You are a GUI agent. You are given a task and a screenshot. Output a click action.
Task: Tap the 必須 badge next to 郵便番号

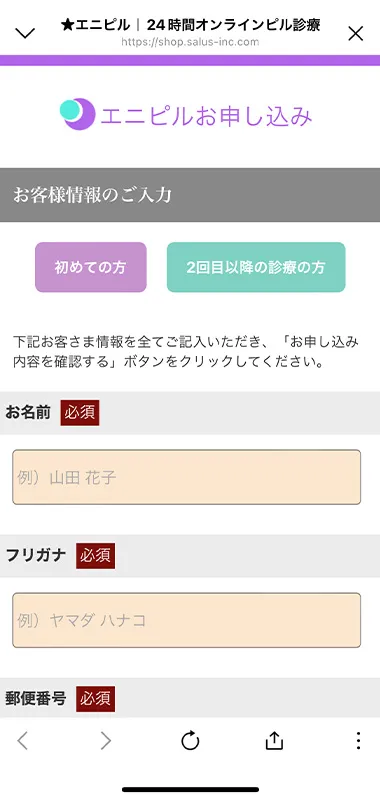pyautogui.click(x=95, y=698)
